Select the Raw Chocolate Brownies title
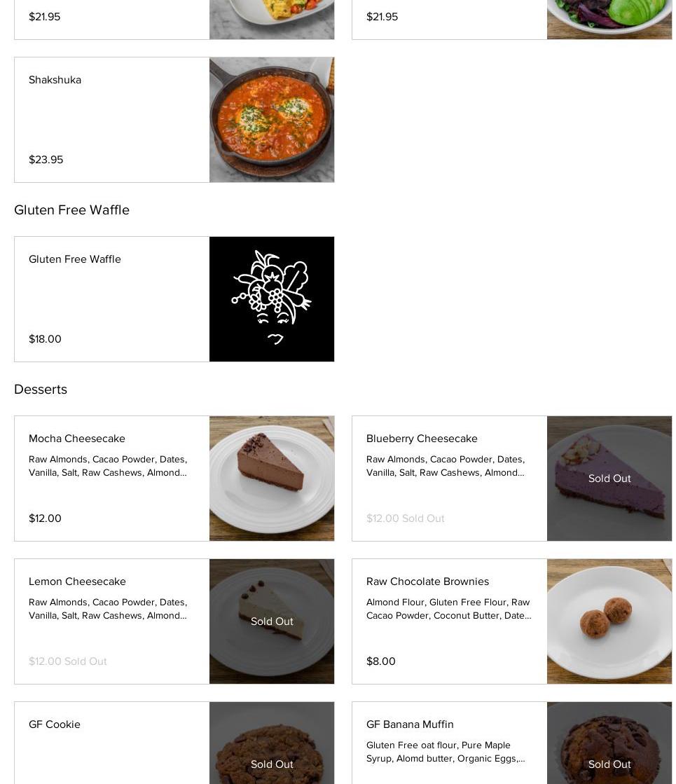The image size is (676, 784). (x=427, y=582)
